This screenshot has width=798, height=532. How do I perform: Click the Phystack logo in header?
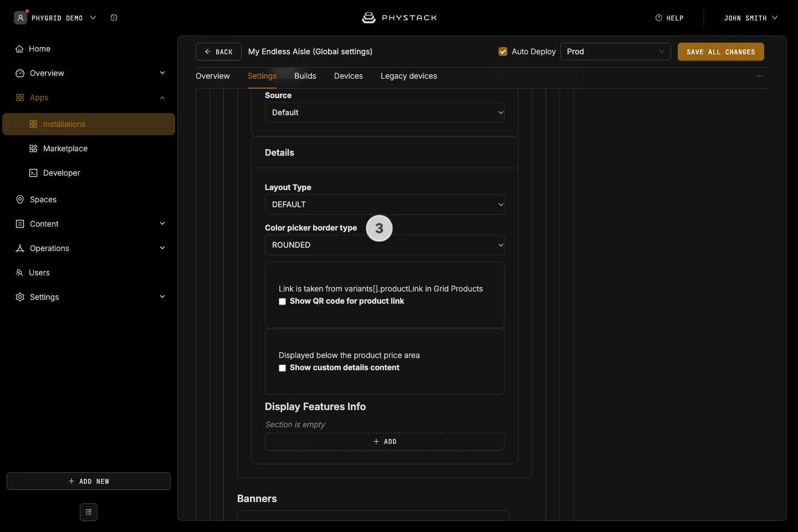coord(400,18)
